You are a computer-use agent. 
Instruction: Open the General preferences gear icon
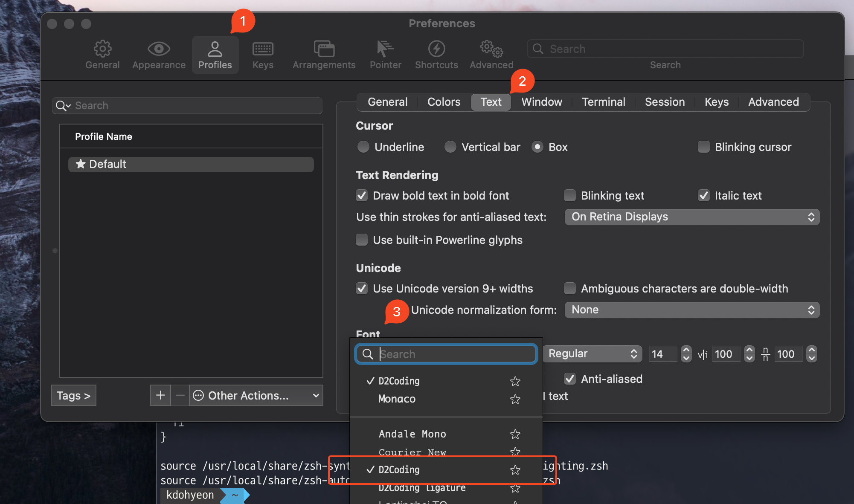pos(102,49)
